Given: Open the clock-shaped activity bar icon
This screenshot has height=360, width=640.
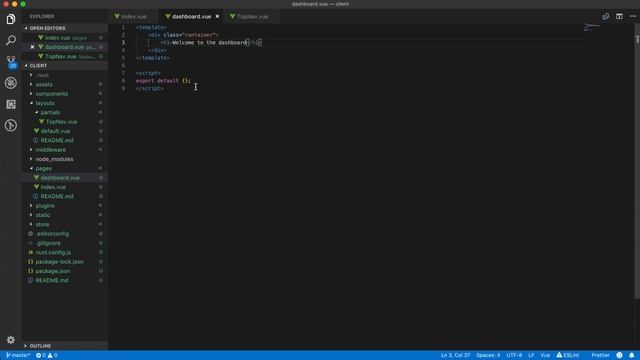Looking at the screenshot, I should (11, 125).
